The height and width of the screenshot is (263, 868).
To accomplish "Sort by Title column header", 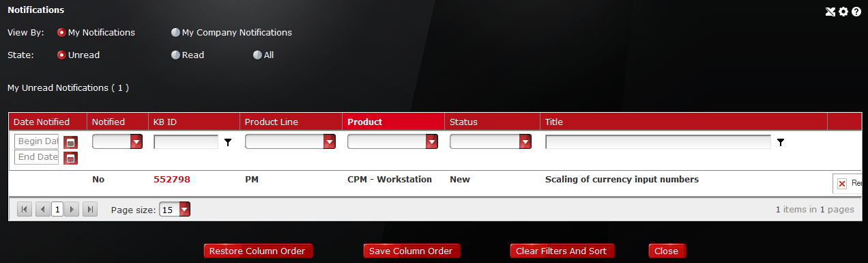I will [x=554, y=122].
